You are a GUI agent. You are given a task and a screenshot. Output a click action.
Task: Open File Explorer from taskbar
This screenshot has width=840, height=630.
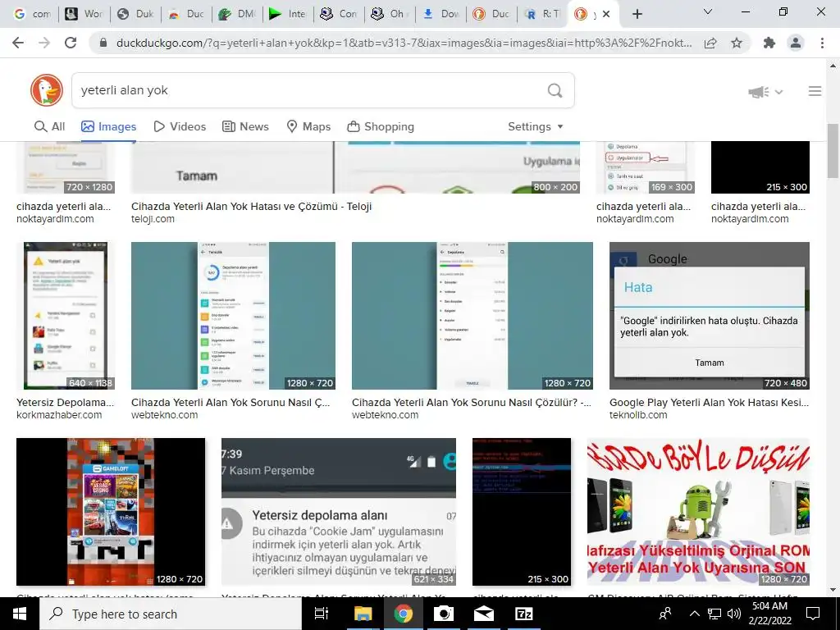point(363,614)
